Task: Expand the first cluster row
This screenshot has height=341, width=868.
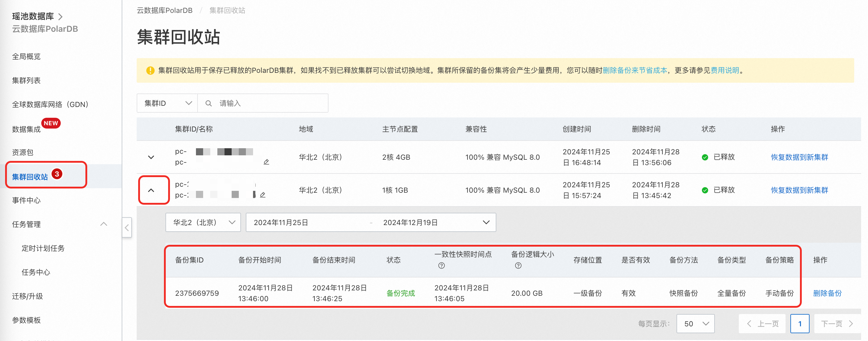Action: point(151,157)
